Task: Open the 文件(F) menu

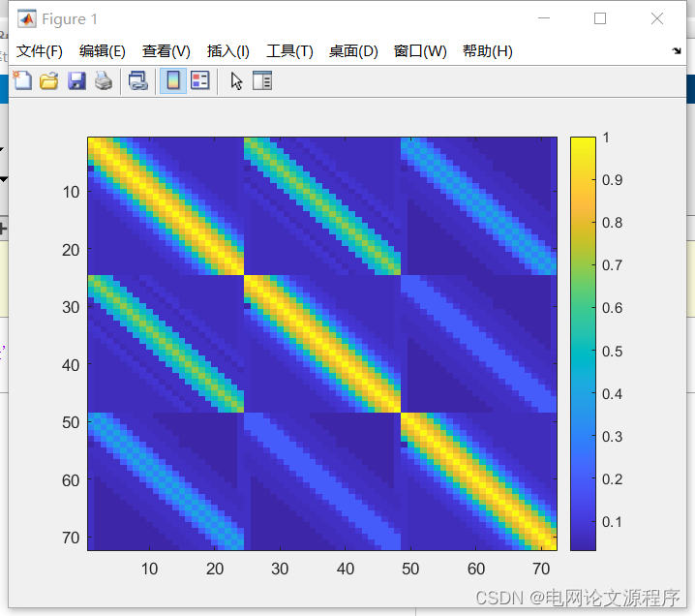Action: click(40, 51)
